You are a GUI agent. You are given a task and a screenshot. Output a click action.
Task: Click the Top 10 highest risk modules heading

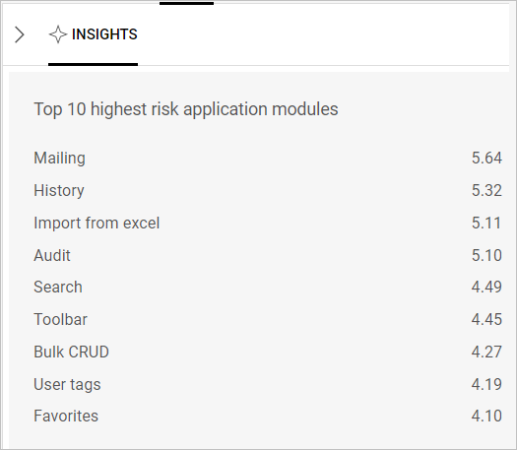186,109
